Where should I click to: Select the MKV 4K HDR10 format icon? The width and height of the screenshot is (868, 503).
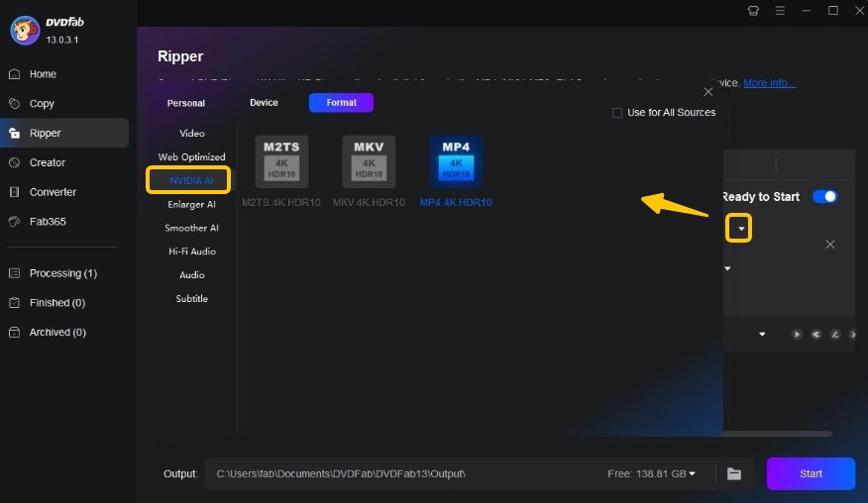coord(369,161)
